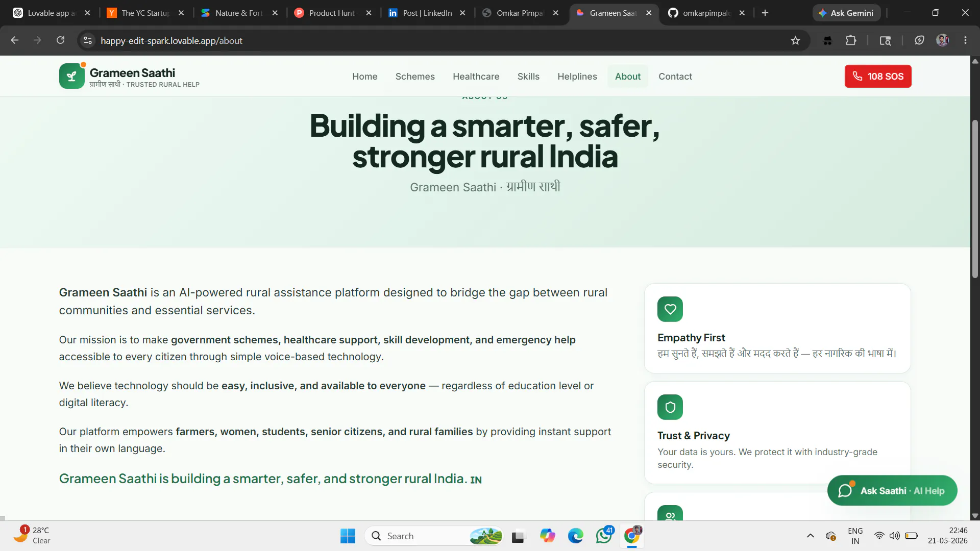980x551 pixels.
Task: Switch to the Nature & Fort tab
Action: (x=239, y=13)
